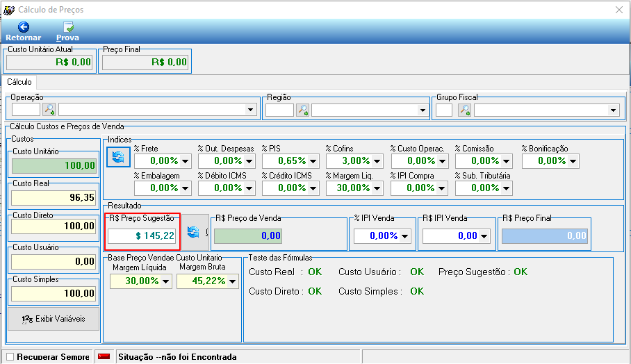Select the Cálculo tab

click(19, 82)
